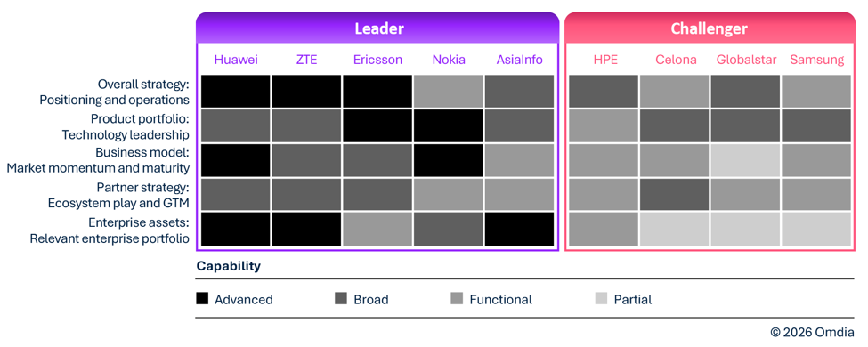Click the Partial light gray legend swatch

[601, 299]
